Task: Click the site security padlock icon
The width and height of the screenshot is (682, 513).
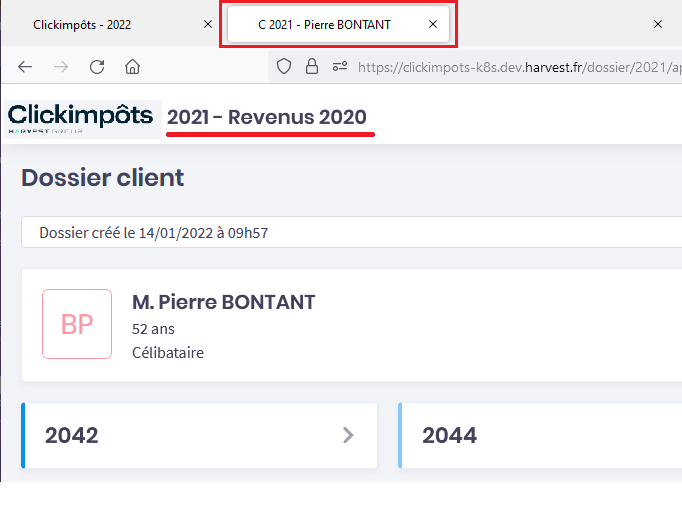Action: coord(311,67)
